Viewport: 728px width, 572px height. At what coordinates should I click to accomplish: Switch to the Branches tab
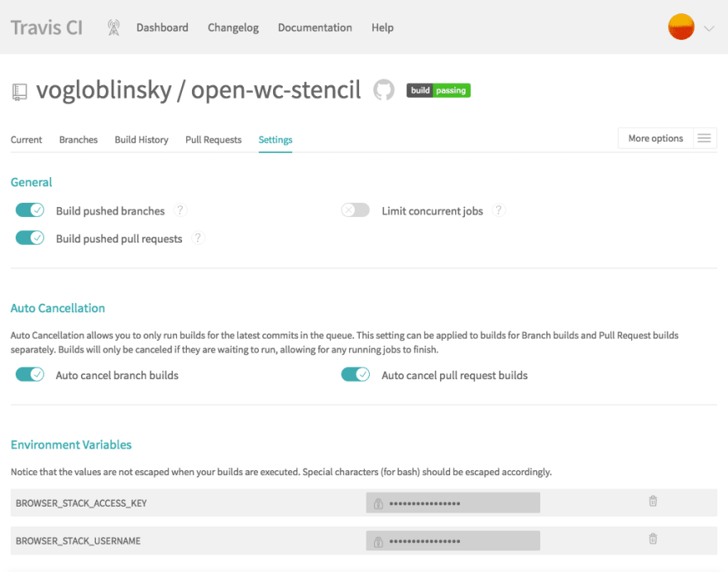pos(79,140)
